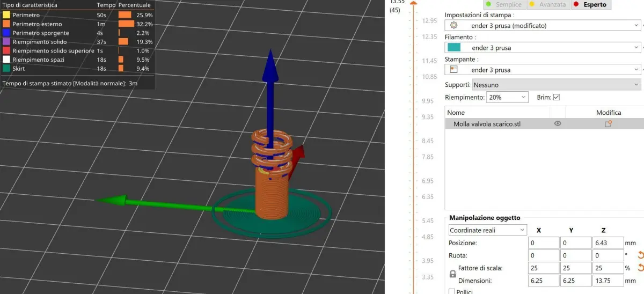The width and height of the screenshot is (644, 294).
Task: Click the Fattore di scala X field
Action: 543,268
